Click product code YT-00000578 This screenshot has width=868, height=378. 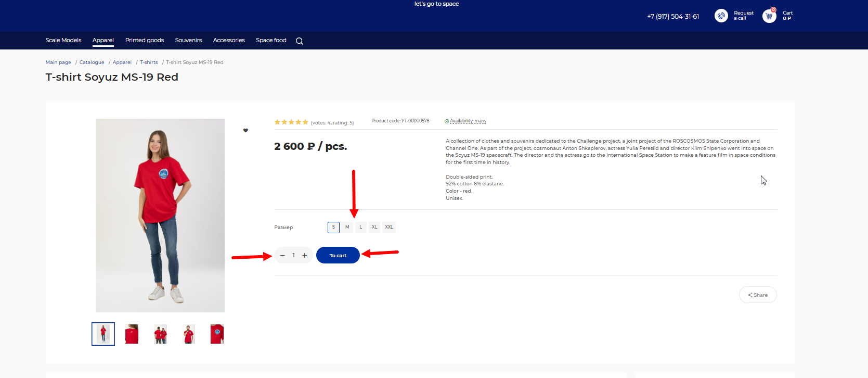(x=400, y=121)
